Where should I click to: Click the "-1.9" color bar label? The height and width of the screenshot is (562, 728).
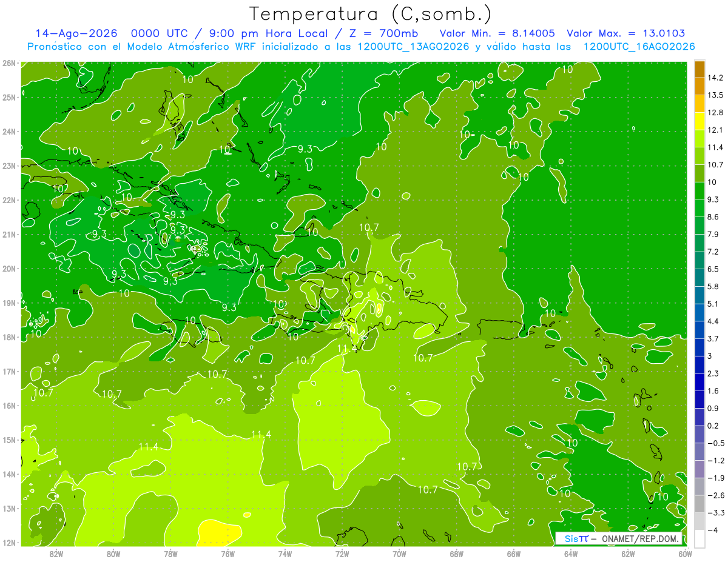(716, 478)
